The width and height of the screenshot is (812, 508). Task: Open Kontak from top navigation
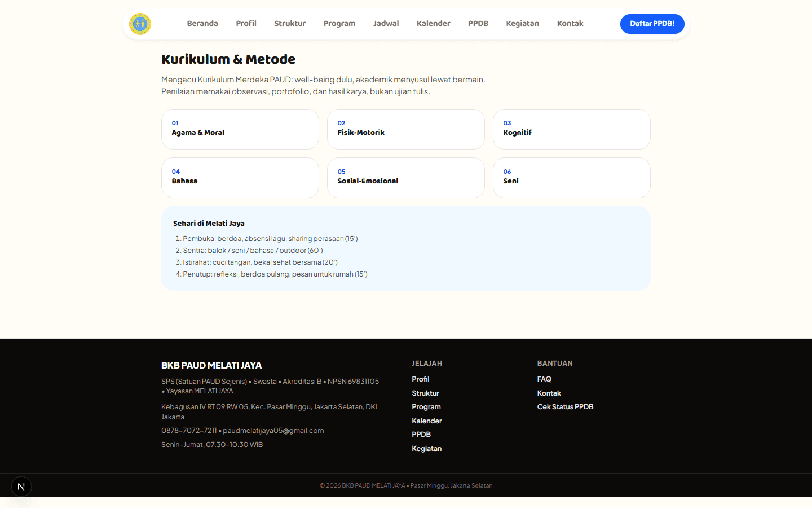570,24
